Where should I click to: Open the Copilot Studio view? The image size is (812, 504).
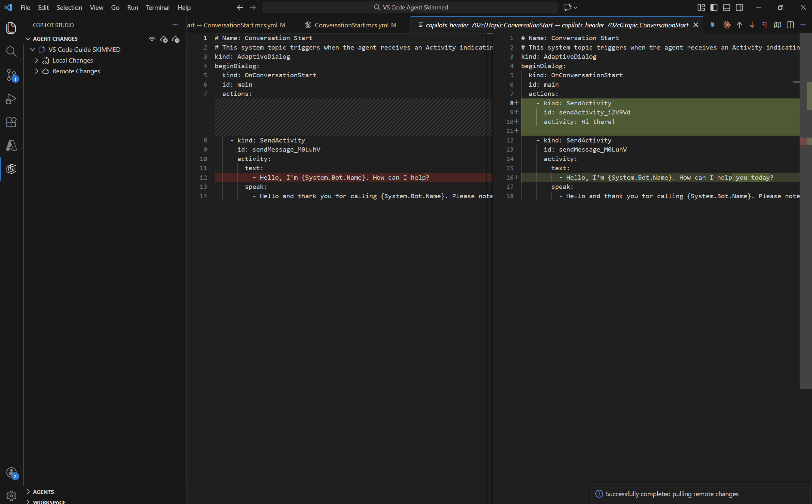pyautogui.click(x=11, y=169)
